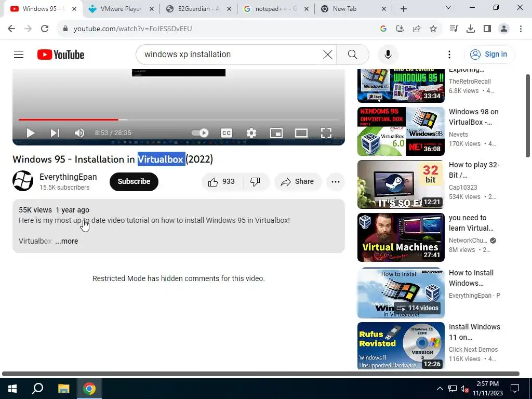Clear the search box with X
This screenshot has height=399, width=532.
(328, 54)
